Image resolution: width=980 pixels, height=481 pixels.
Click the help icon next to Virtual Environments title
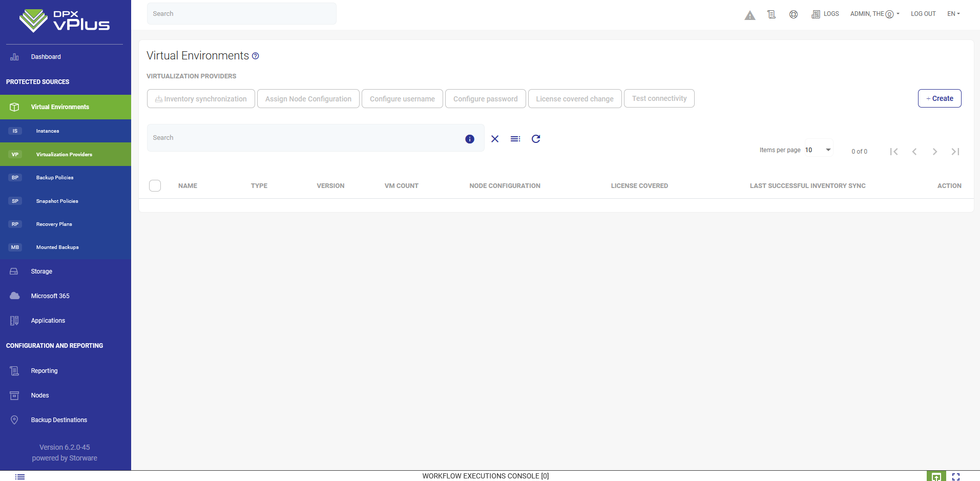pyautogui.click(x=255, y=56)
